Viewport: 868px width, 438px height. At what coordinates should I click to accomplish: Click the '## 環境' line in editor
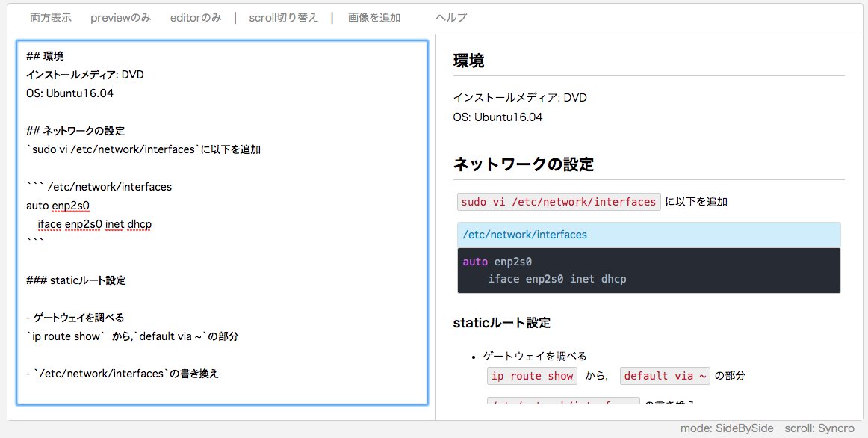tap(45, 56)
